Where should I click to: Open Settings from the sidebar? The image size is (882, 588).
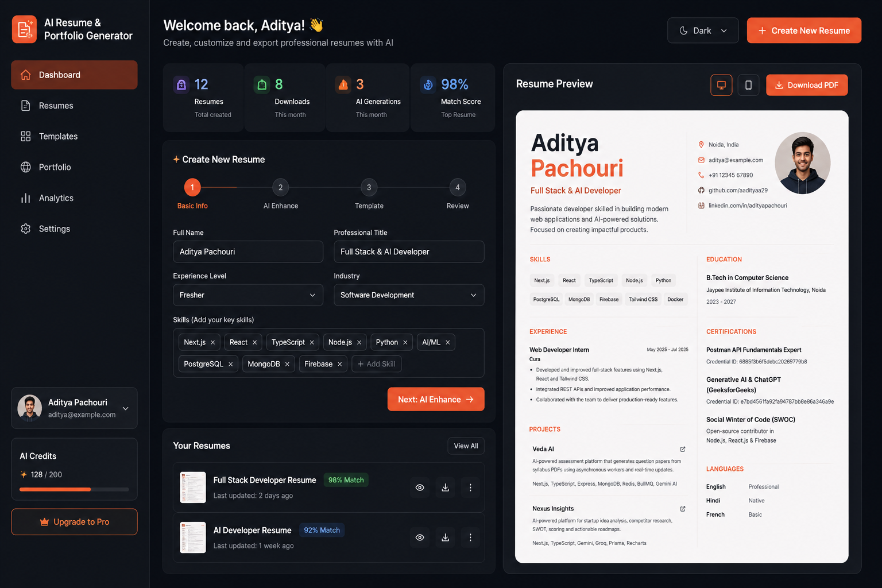coord(74,229)
